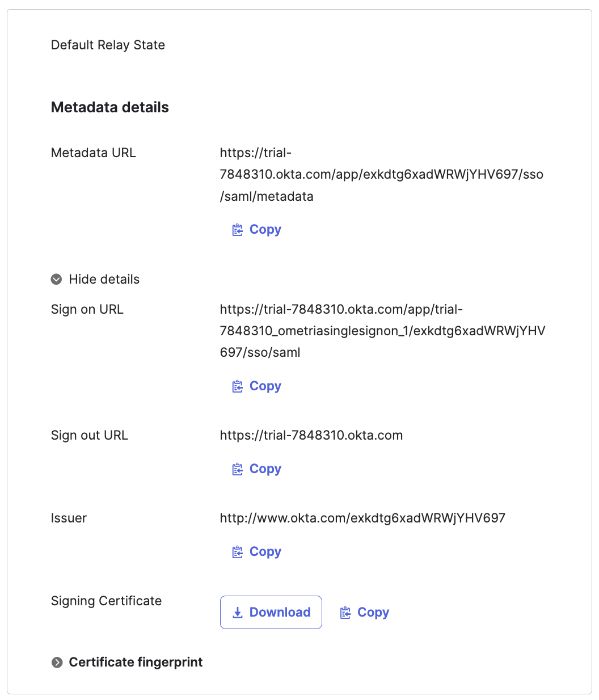Expand the Certificate fingerprint arrow icon
The width and height of the screenshot is (599, 700).
pyautogui.click(x=57, y=663)
